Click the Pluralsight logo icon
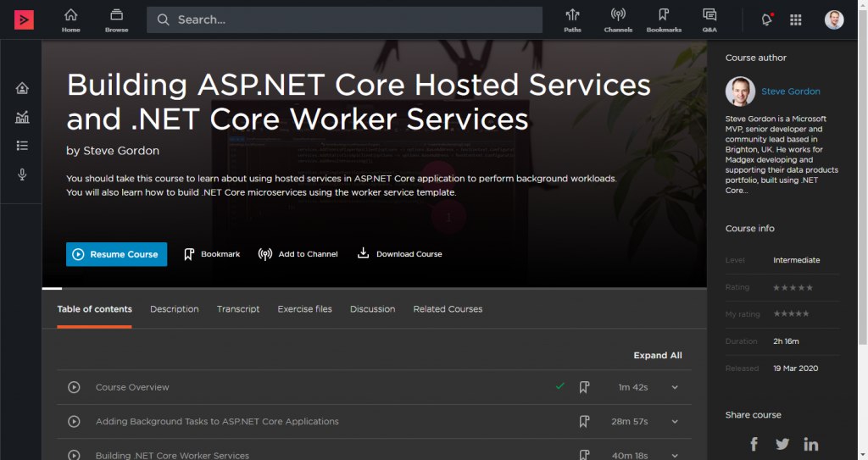This screenshot has width=868, height=460. (24, 19)
